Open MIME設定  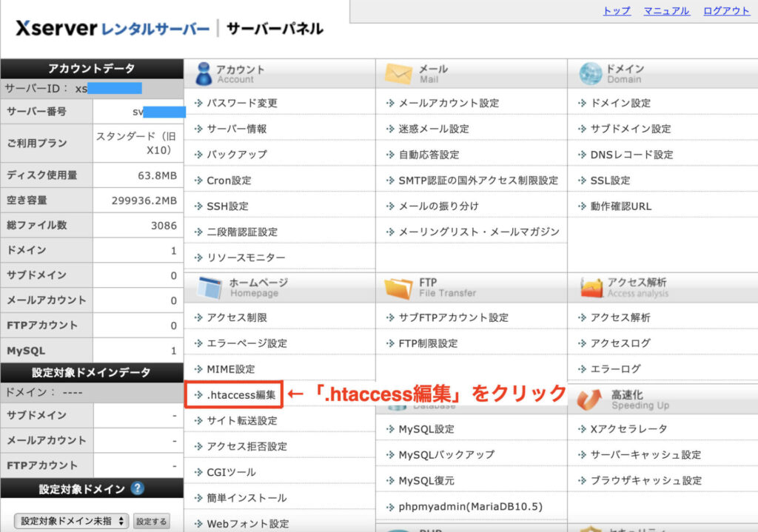231,369
